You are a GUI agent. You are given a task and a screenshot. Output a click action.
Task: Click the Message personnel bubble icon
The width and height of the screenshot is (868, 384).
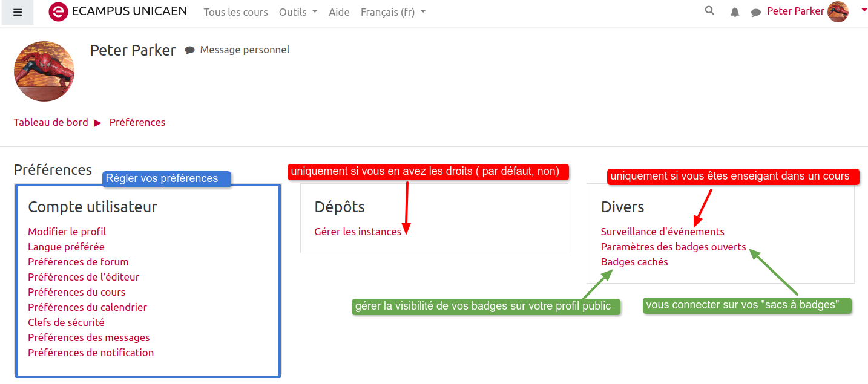click(x=190, y=50)
